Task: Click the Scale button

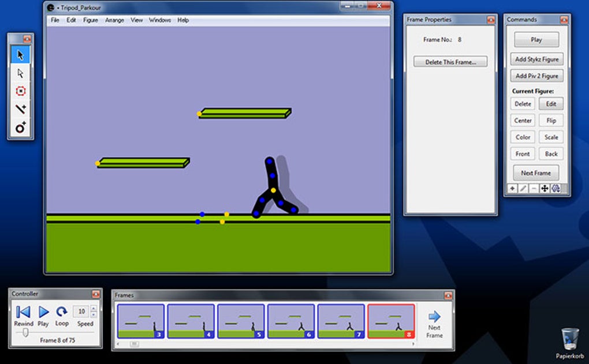Action: pyautogui.click(x=551, y=137)
